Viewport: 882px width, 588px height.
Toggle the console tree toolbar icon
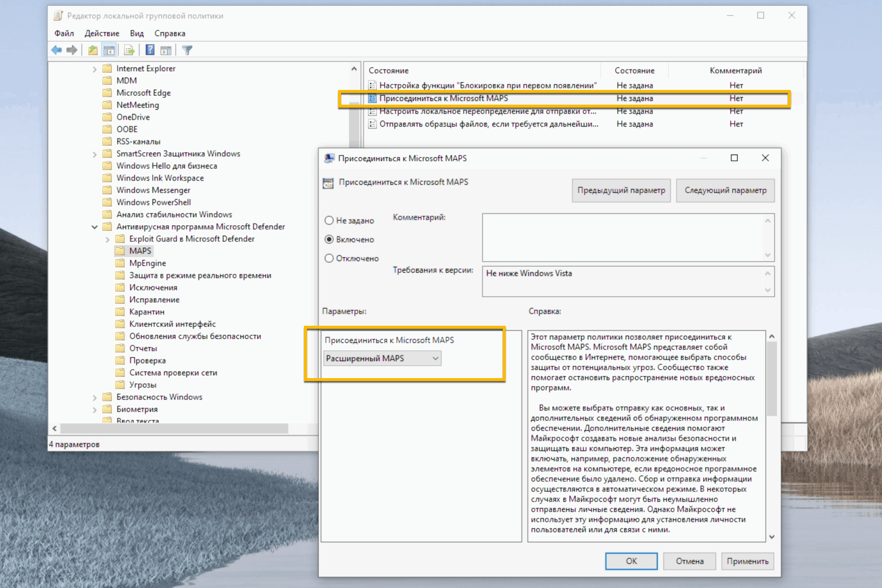pyautogui.click(x=109, y=50)
